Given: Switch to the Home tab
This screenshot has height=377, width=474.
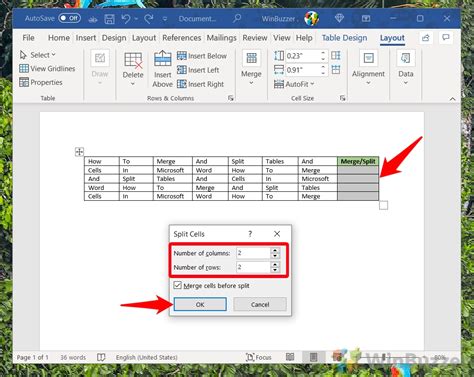Looking at the screenshot, I should pos(59,38).
